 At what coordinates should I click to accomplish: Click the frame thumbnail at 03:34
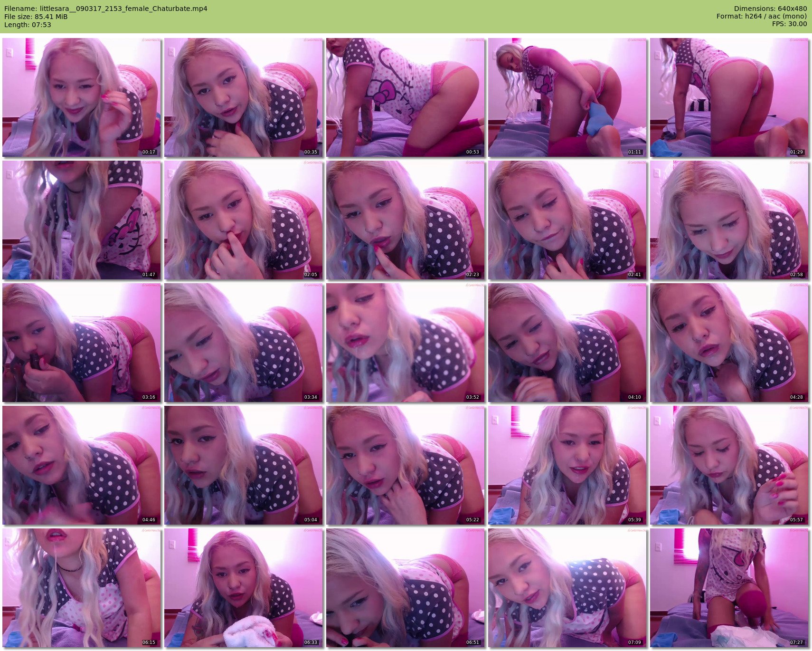pyautogui.click(x=244, y=343)
